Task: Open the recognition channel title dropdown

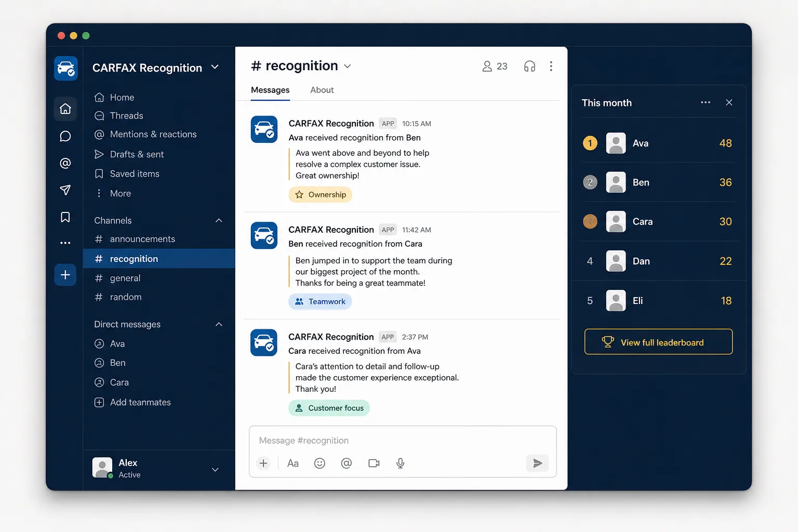Action: [x=348, y=66]
